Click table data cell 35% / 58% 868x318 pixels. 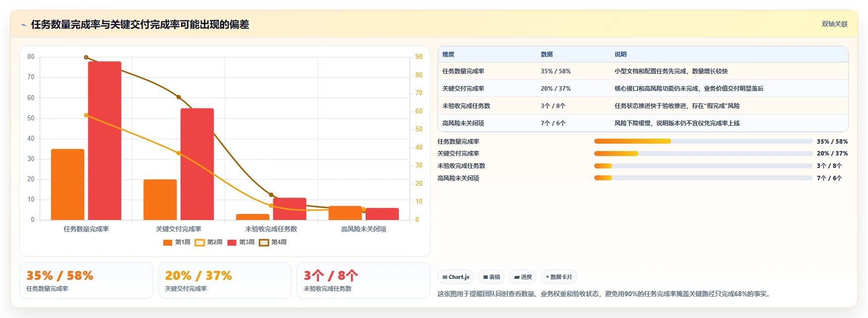pyautogui.click(x=556, y=71)
